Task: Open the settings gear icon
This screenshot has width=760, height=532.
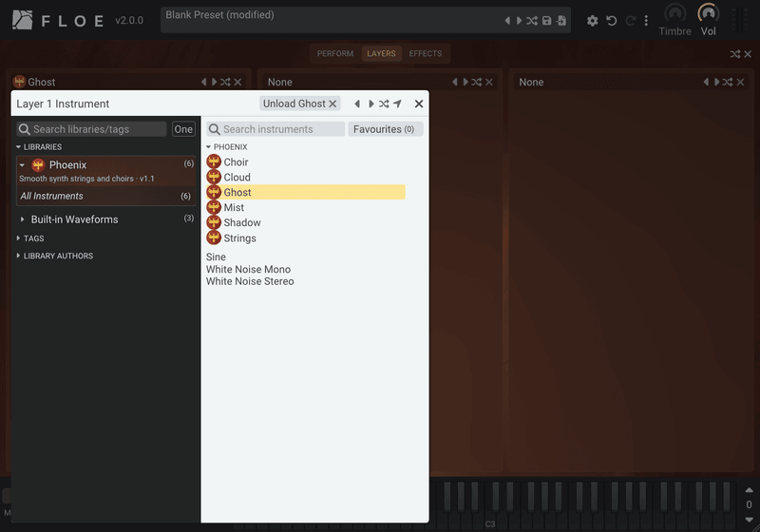Action: point(592,20)
